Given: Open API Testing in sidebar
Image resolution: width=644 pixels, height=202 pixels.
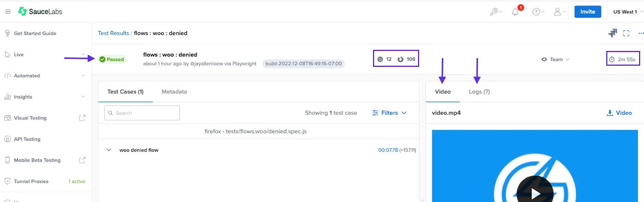Looking at the screenshot, I should click(x=27, y=139).
